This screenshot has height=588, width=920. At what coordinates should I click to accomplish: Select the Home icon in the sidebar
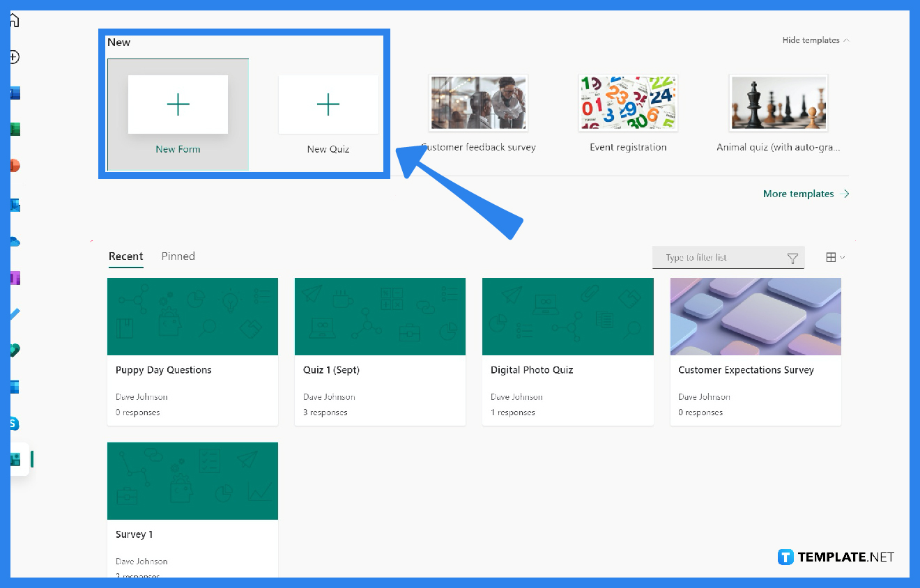[13, 20]
